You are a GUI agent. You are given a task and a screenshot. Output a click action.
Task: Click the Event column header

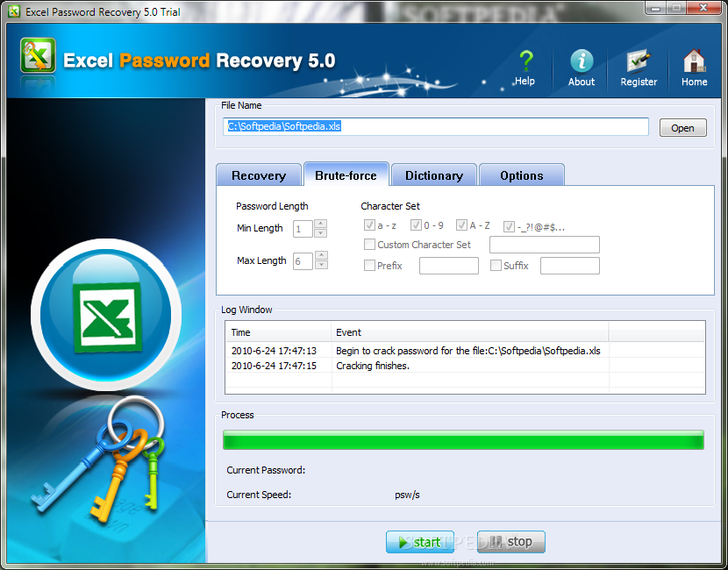470,332
